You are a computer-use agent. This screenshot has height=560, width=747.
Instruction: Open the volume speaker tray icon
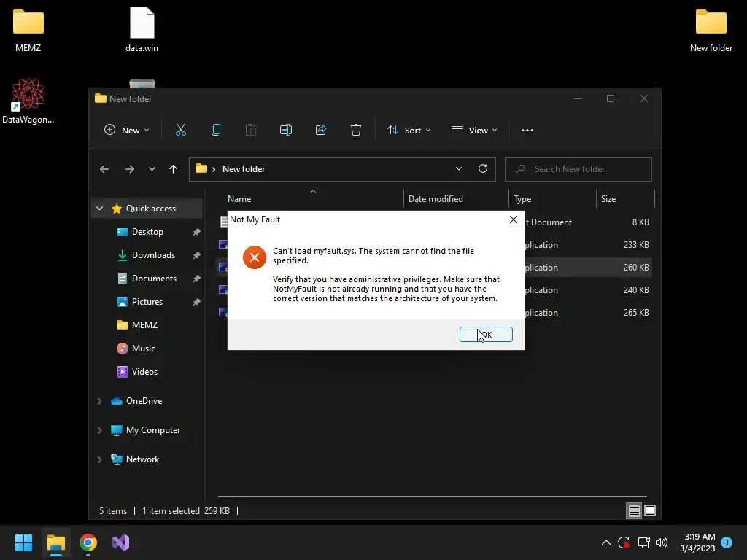pyautogui.click(x=661, y=542)
